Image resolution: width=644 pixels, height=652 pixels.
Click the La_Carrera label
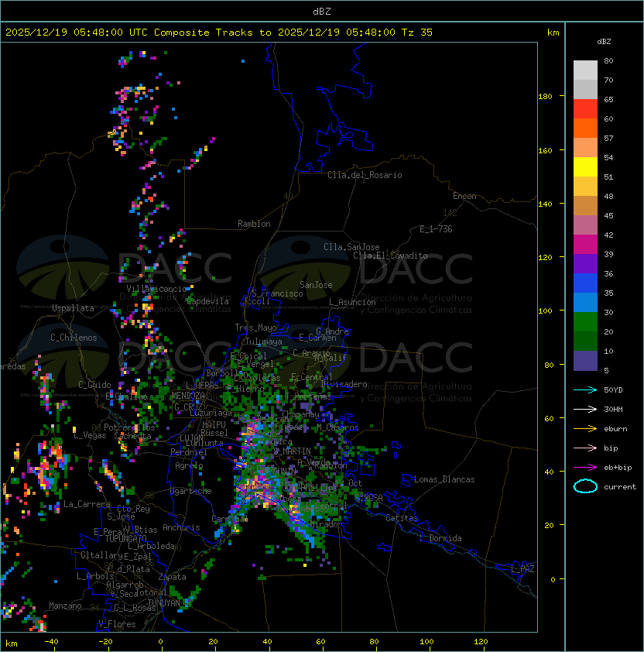[87, 504]
